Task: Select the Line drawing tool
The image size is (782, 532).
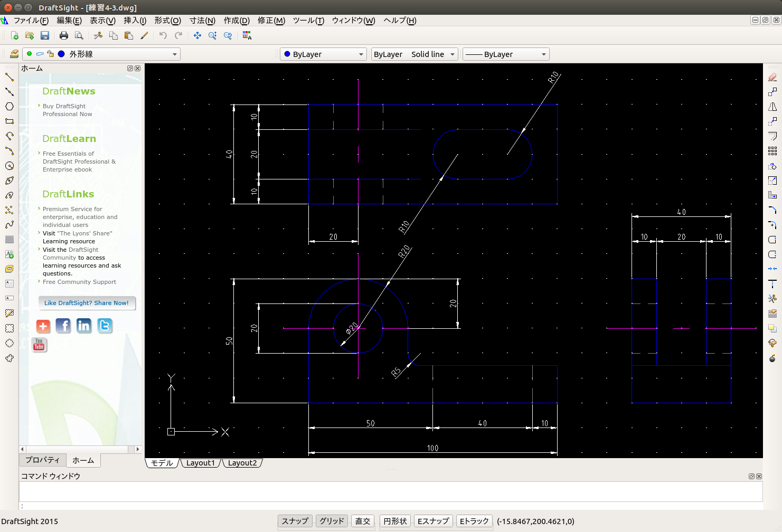Action: pos(10,77)
